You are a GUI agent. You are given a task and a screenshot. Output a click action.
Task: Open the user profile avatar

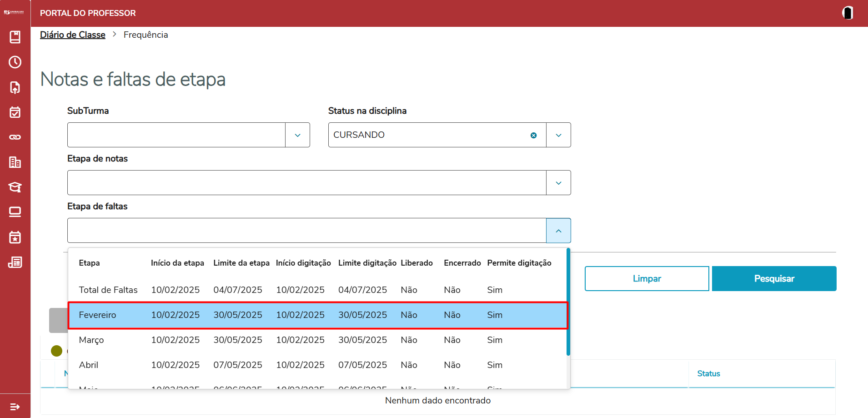pyautogui.click(x=848, y=13)
